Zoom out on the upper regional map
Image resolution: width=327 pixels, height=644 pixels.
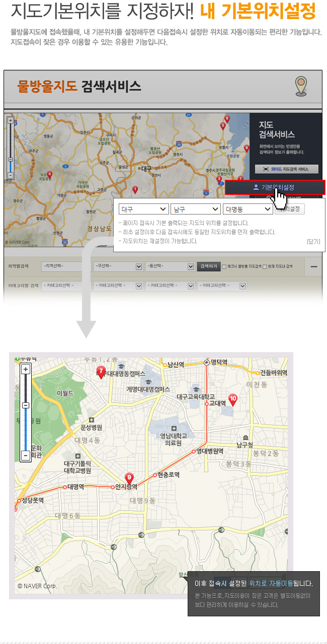pyautogui.click(x=10, y=175)
